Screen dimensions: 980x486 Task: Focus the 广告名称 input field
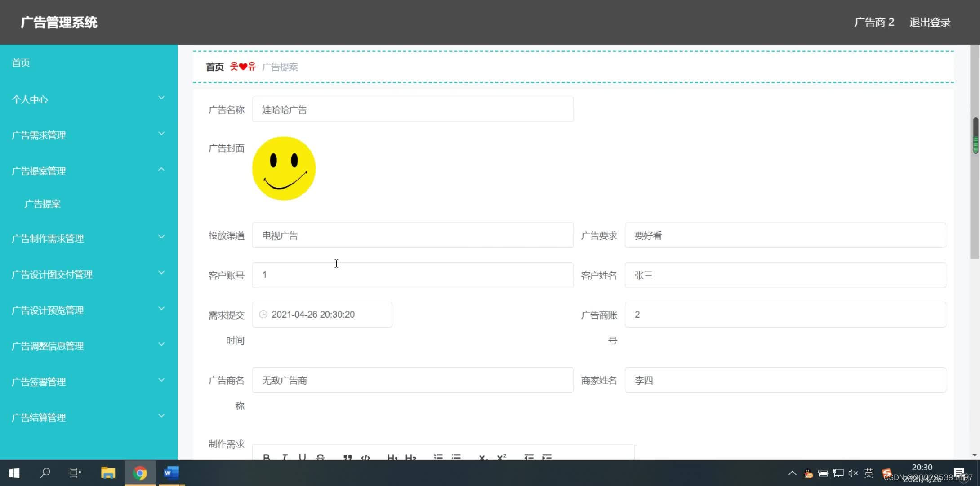tap(412, 109)
